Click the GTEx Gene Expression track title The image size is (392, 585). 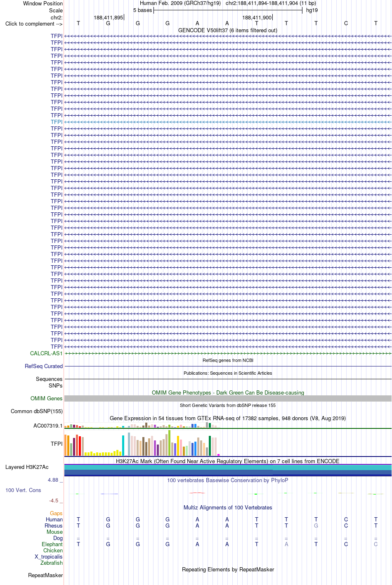(228, 418)
